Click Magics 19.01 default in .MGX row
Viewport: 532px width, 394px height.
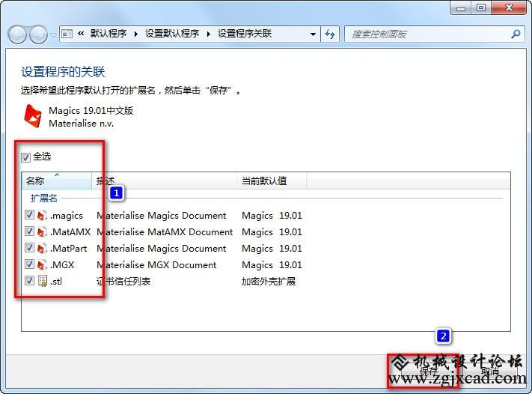point(272,265)
